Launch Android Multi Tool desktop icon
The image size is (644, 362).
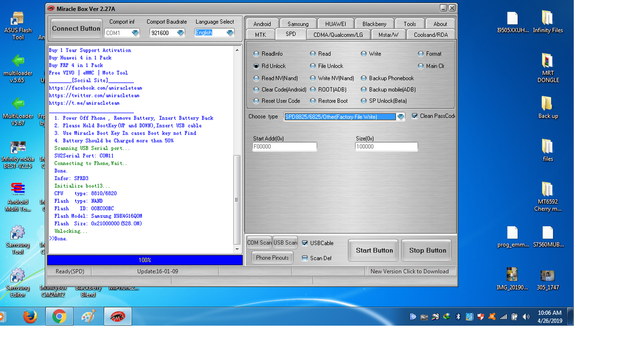point(18,197)
